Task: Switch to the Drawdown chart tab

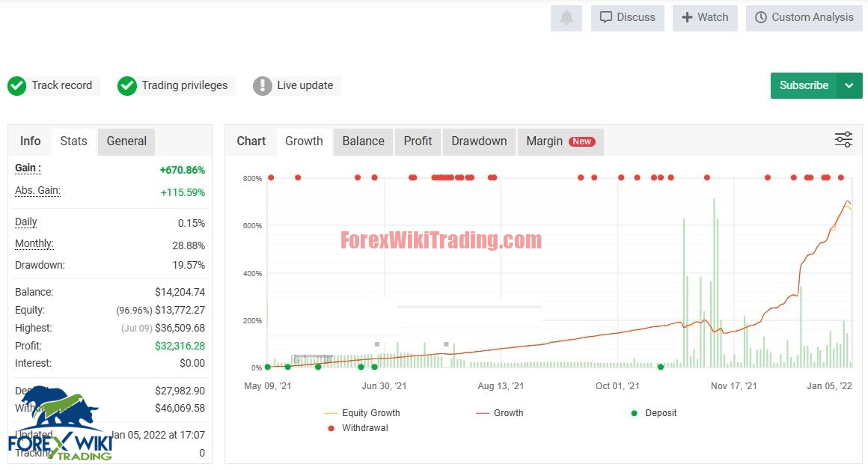Action: 479,141
